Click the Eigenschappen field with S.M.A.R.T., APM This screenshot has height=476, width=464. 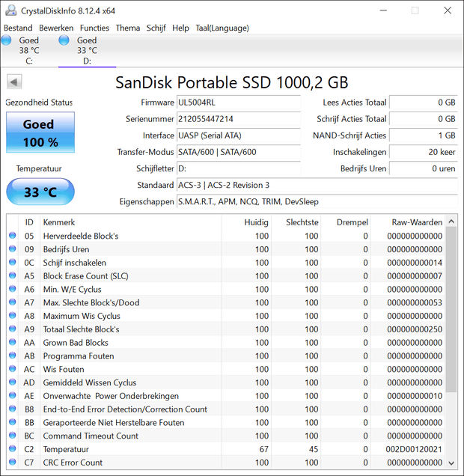point(317,201)
